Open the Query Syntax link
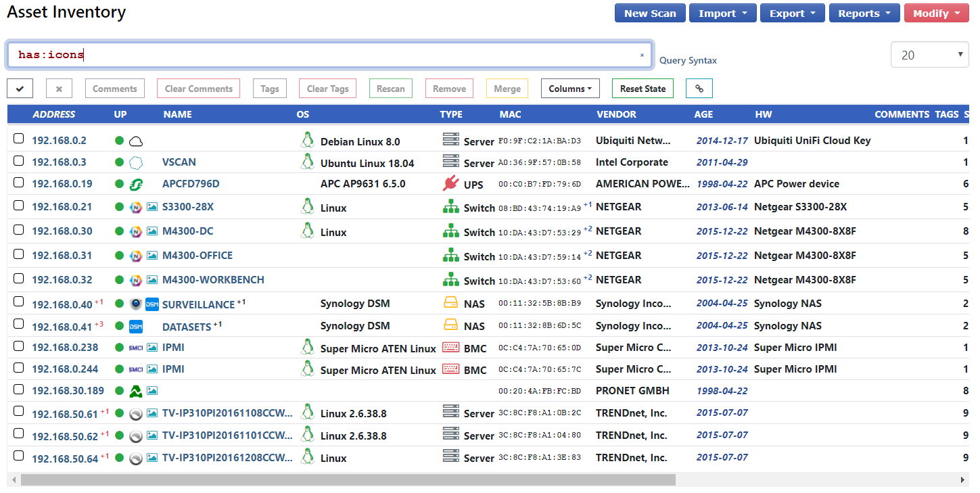This screenshot has width=980, height=493. point(688,60)
